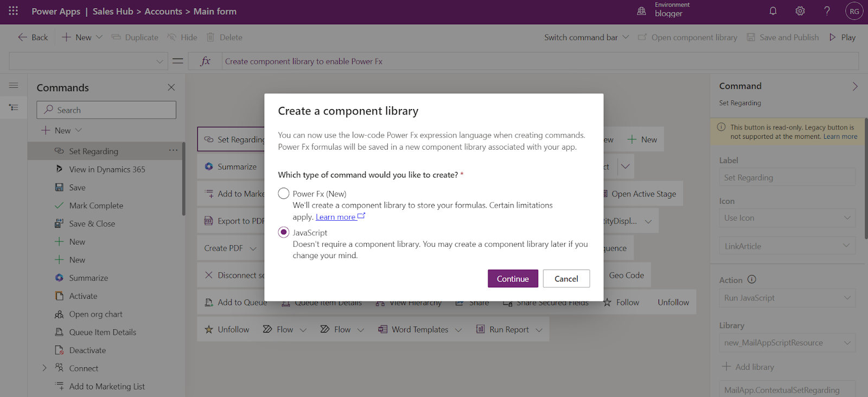This screenshot has height=397, width=868.
Task: Open Run Report dropdown
Action: tap(539, 330)
